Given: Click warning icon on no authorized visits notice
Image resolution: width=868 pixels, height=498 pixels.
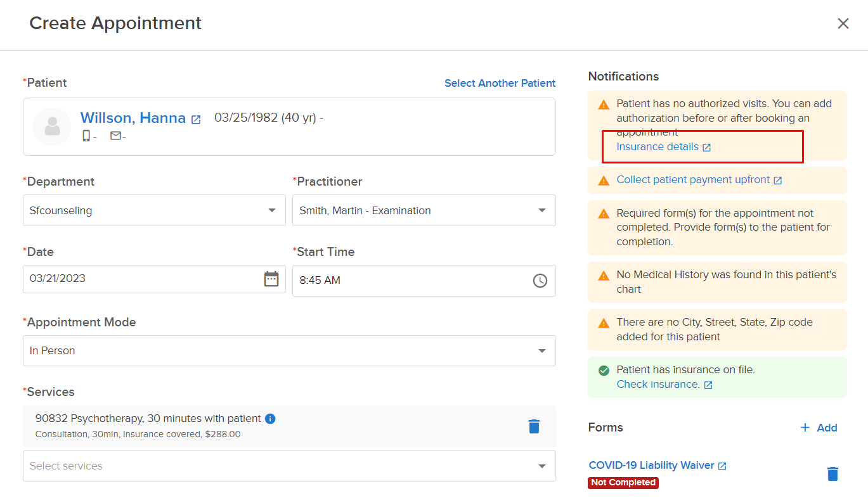Looking at the screenshot, I should click(604, 104).
